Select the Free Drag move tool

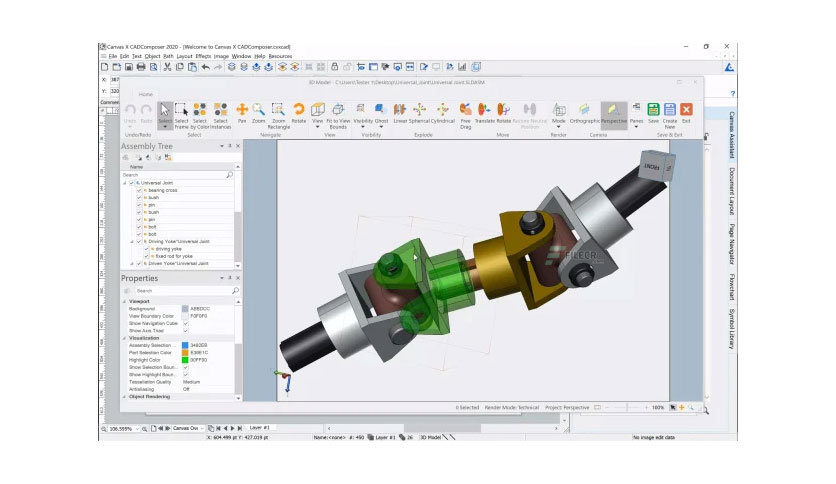[x=465, y=116]
